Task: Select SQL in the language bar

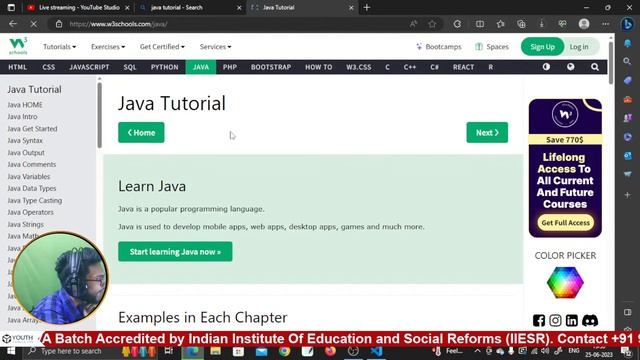Action: coord(130,67)
